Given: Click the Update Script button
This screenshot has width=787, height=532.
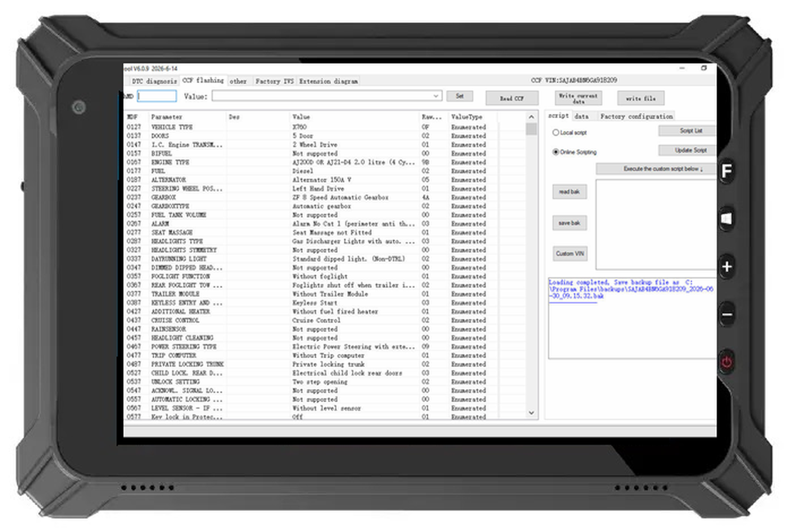Looking at the screenshot, I should pyautogui.click(x=687, y=150).
